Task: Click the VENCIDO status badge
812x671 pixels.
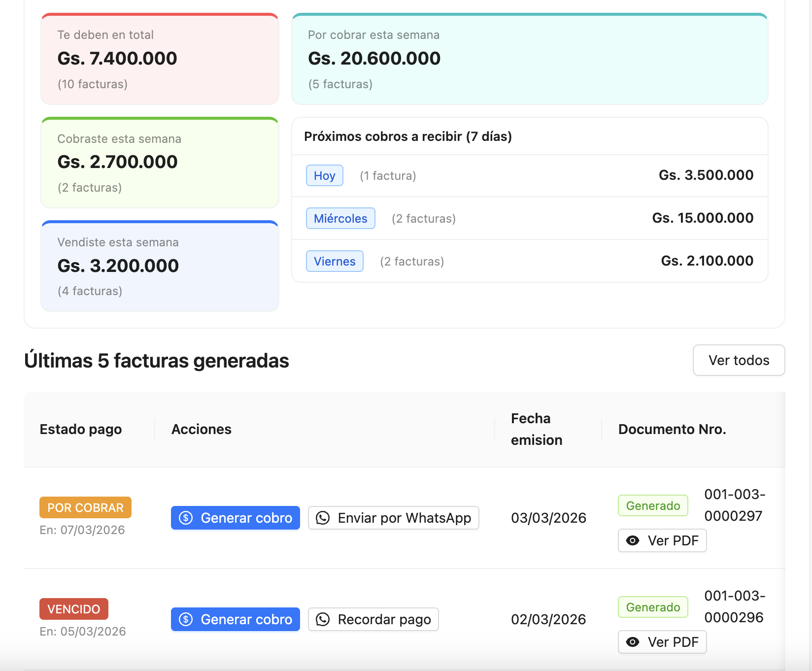Action: (73, 609)
